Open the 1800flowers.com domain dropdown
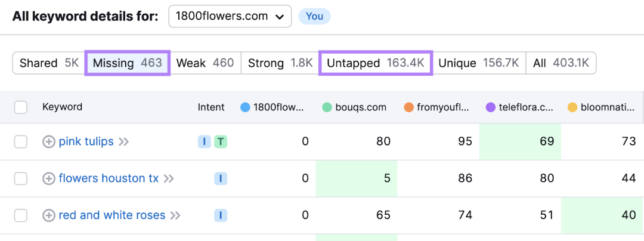Screen dimensions: 644x241 click(x=230, y=17)
